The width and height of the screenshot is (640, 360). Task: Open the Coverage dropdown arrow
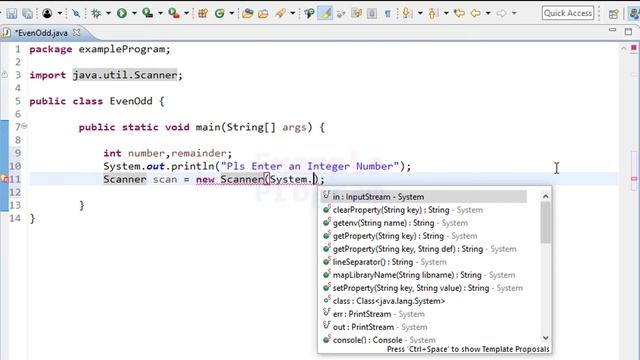point(160,13)
